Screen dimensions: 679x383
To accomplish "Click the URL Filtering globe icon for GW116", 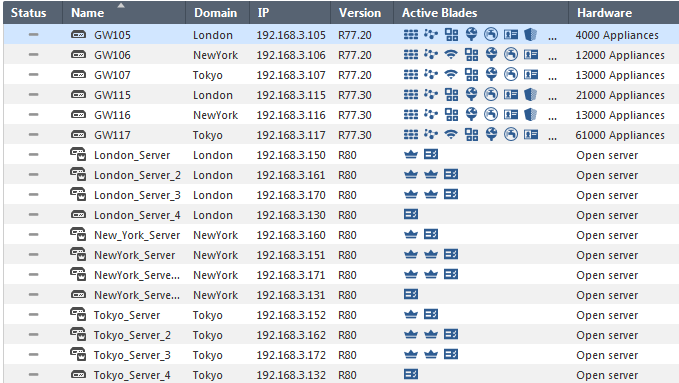I will pyautogui.click(x=471, y=114).
